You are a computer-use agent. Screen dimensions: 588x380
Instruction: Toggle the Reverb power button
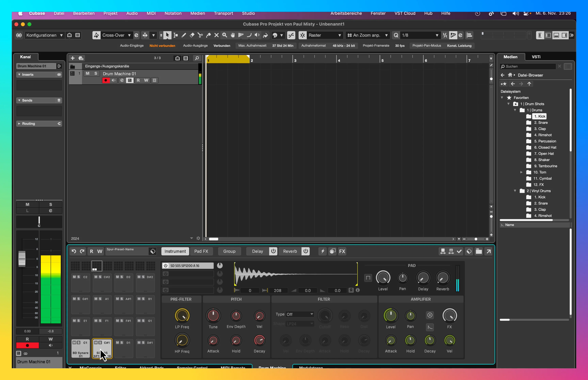click(305, 251)
